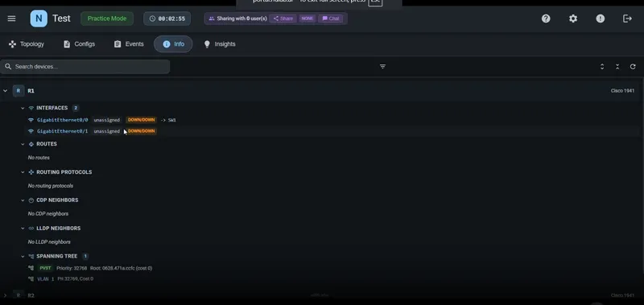Switch to the Events tab

click(129, 44)
